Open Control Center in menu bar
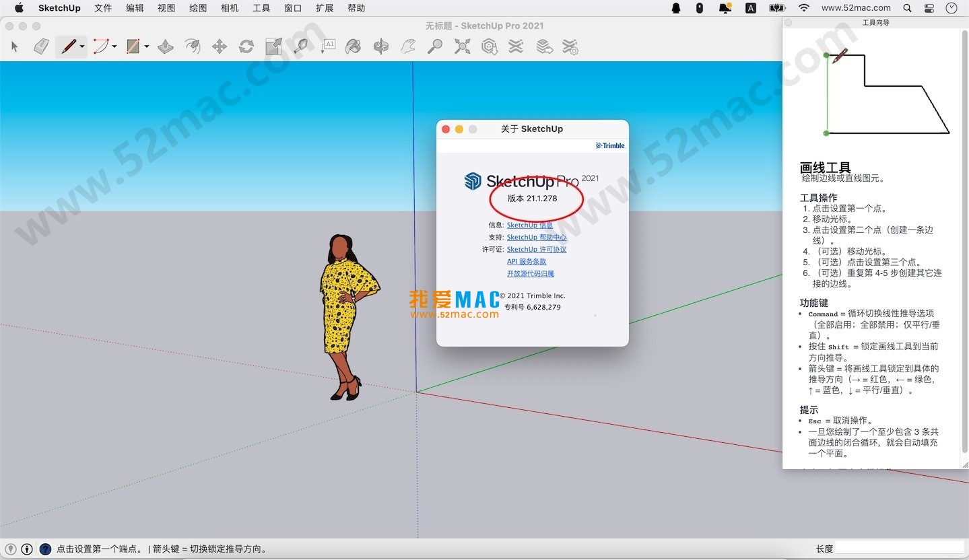 (929, 8)
